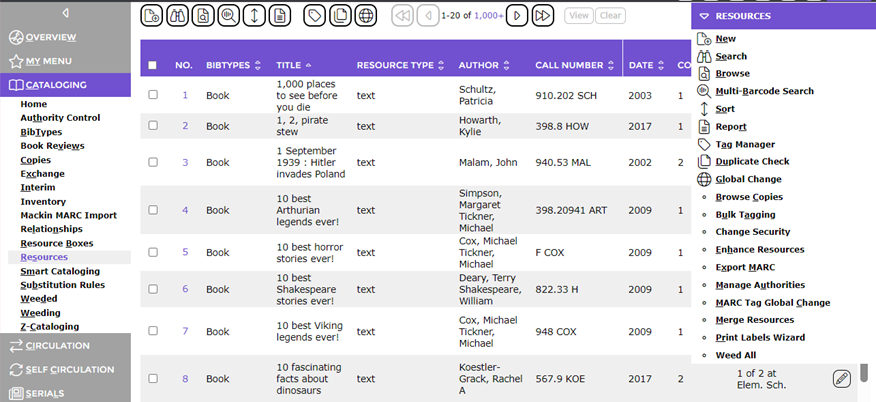
Task: Click the vertical scrollbar thumb at right
Action: [864, 372]
